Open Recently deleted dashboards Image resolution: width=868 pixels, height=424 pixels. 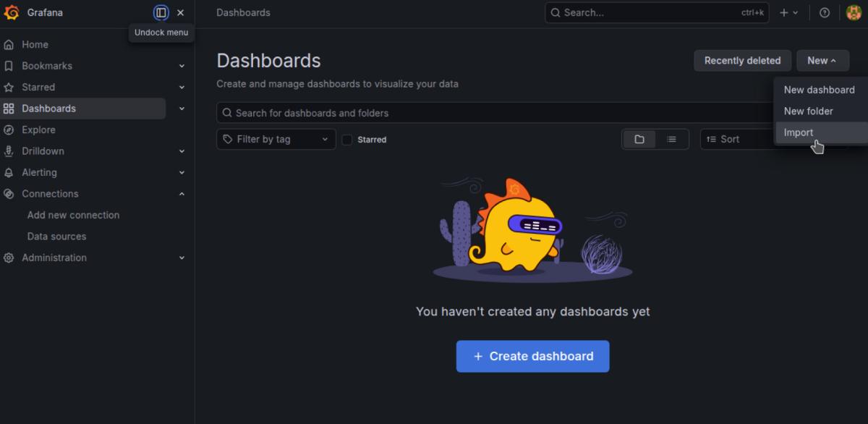tap(742, 61)
